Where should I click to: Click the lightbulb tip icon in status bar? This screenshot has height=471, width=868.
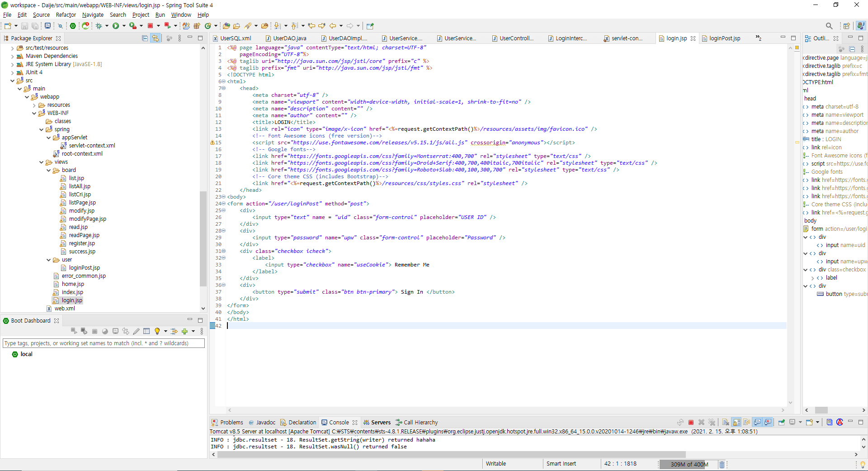(863, 464)
